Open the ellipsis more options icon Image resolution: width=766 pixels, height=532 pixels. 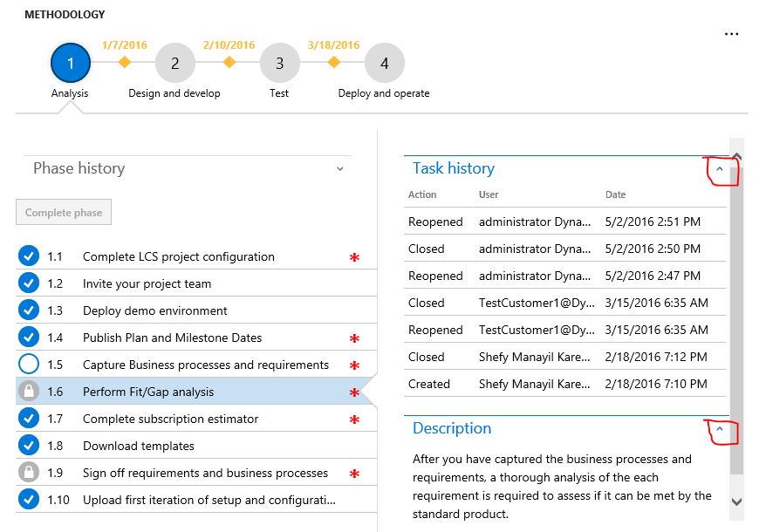pos(731,33)
